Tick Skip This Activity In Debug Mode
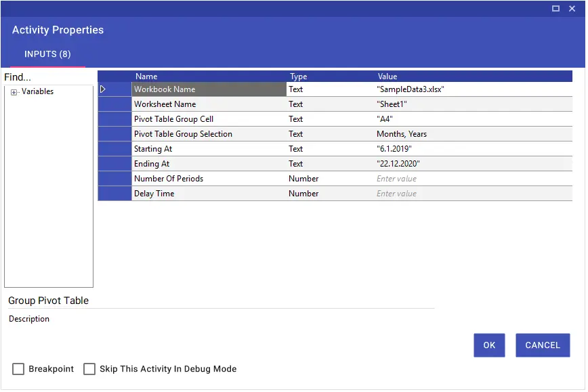Viewport: 588px width, 392px height. point(89,370)
